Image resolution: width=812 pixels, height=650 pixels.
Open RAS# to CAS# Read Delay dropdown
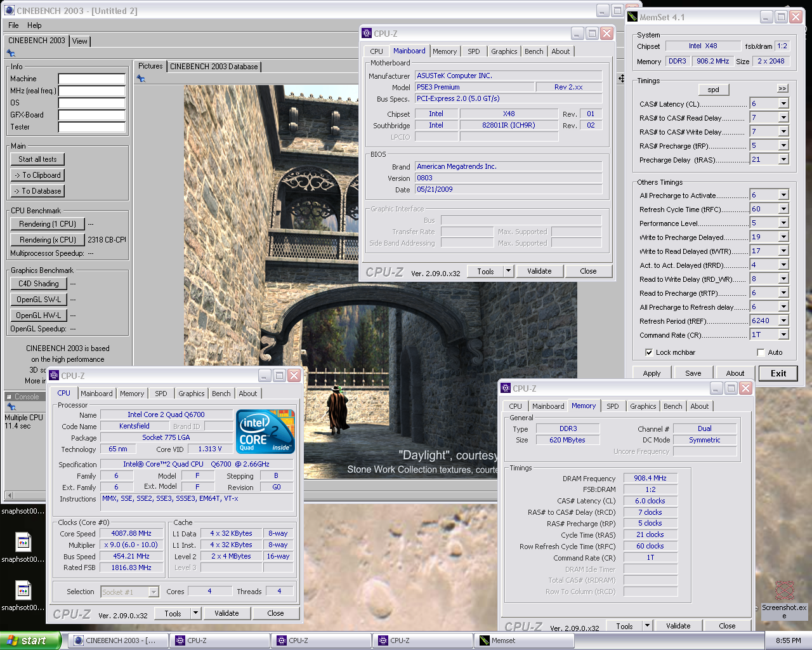[x=783, y=117]
